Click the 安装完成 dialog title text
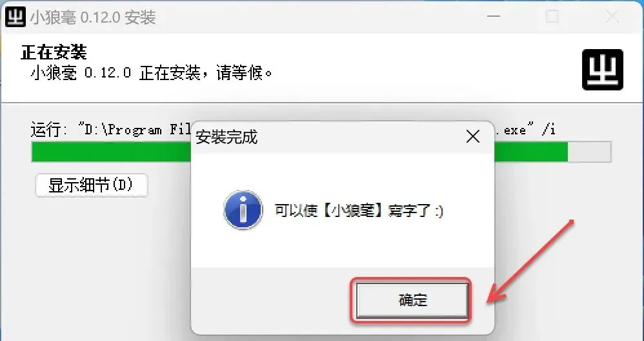644x341 pixels. pyautogui.click(x=226, y=137)
